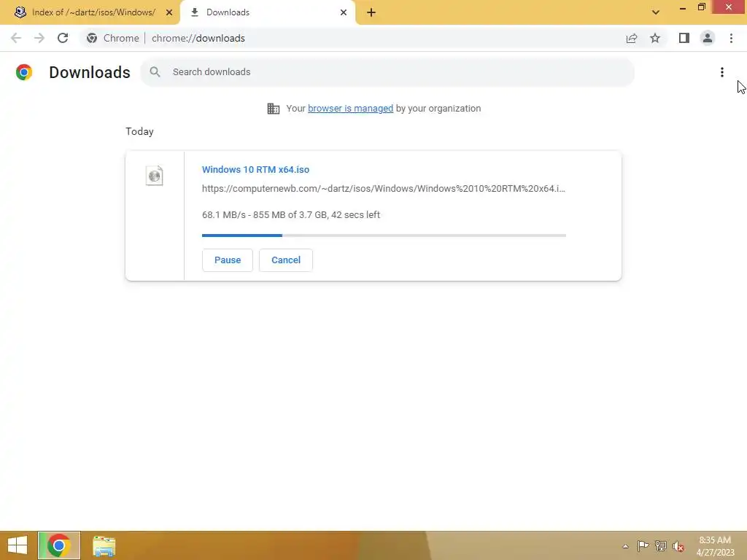This screenshot has width=747, height=560.
Task: Go back using the browser back arrow
Action: click(16, 38)
